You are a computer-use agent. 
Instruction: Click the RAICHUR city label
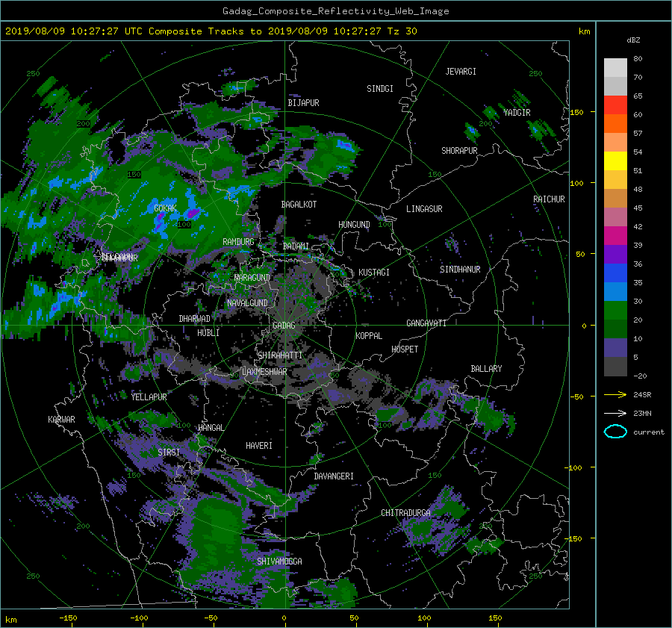pyautogui.click(x=549, y=199)
